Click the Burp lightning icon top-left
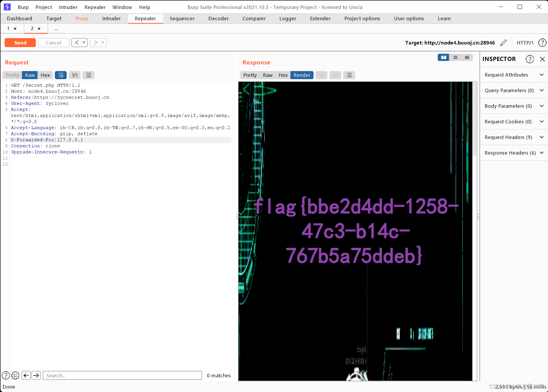The image size is (548, 392). (x=7, y=7)
